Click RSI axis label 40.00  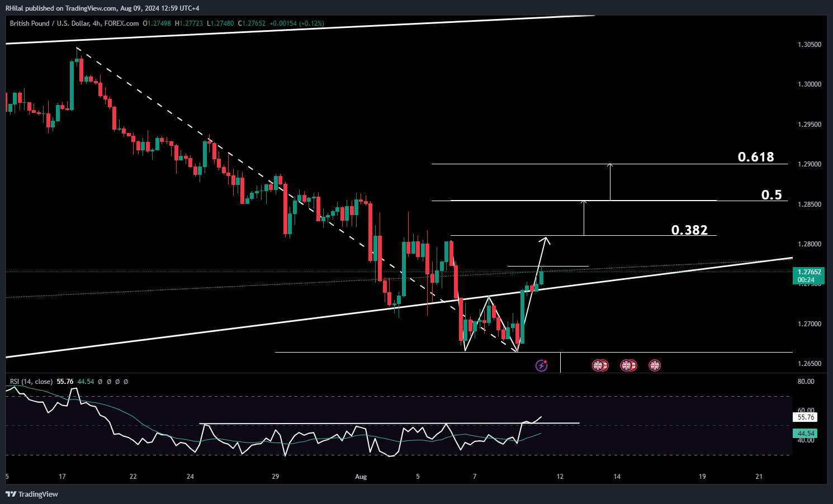pos(806,440)
